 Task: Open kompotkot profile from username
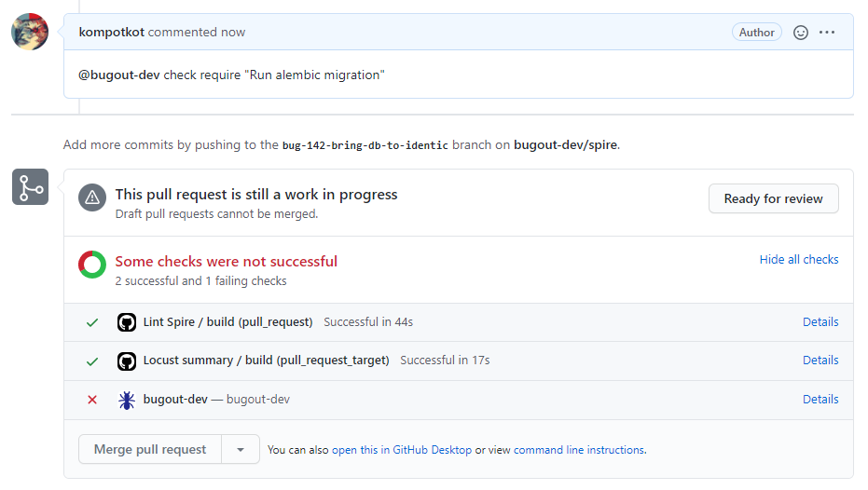point(111,32)
